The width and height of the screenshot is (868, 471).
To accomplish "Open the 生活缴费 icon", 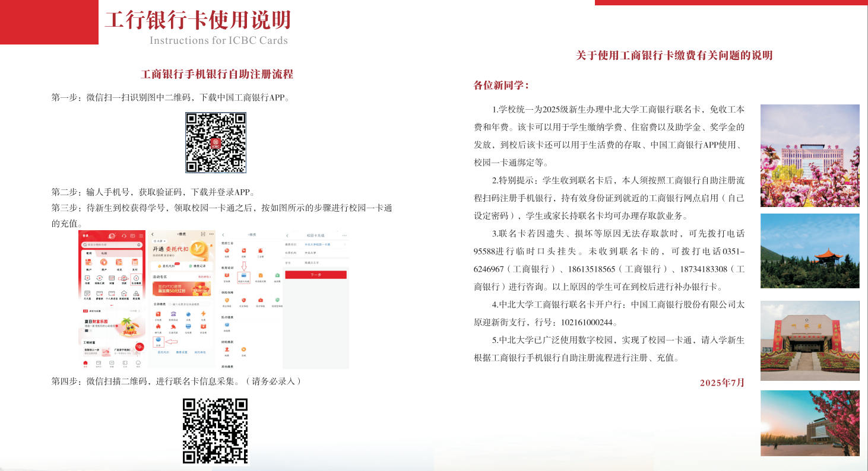I will 136,278.
